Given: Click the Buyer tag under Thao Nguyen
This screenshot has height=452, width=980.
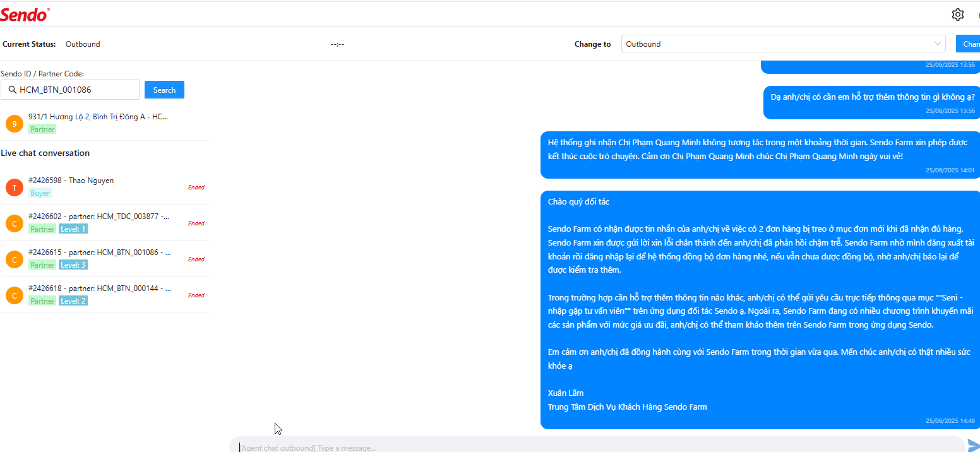Looking at the screenshot, I should click(40, 193).
